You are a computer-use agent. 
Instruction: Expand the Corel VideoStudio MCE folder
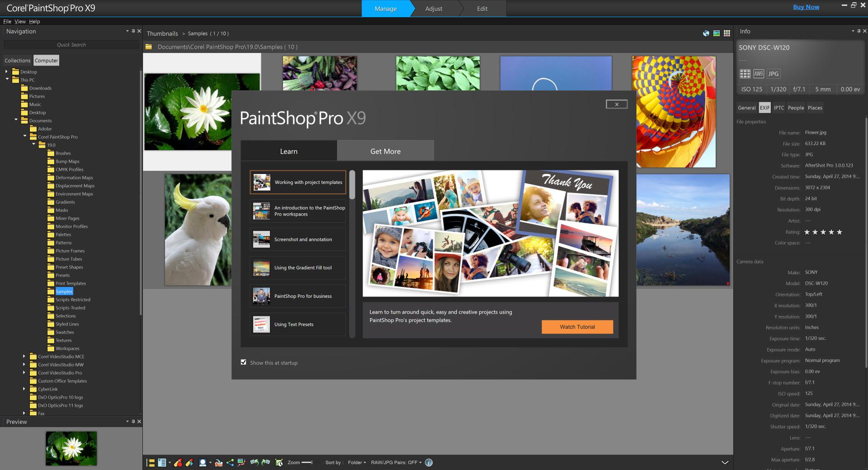tap(24, 356)
